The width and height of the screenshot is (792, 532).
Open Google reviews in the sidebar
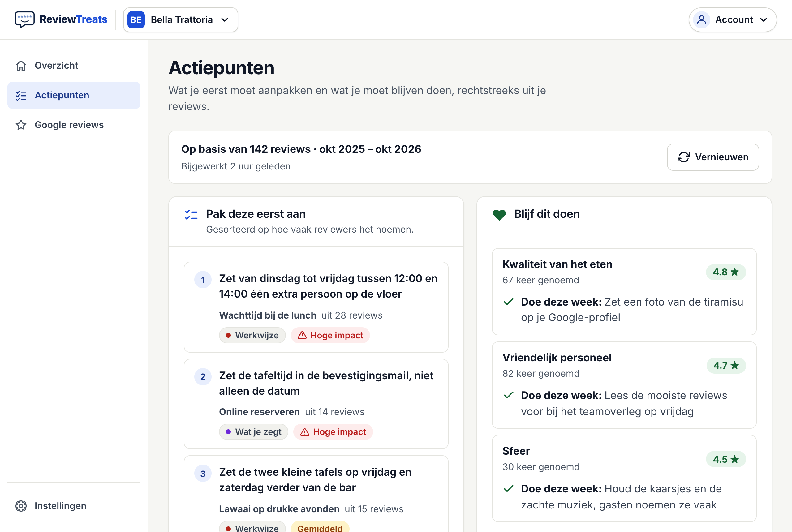[x=74, y=125]
